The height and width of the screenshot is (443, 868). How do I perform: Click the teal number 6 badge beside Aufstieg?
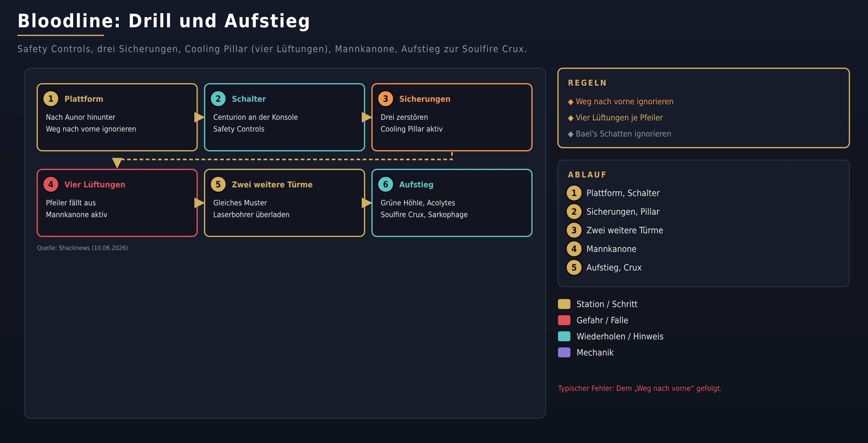(x=385, y=184)
